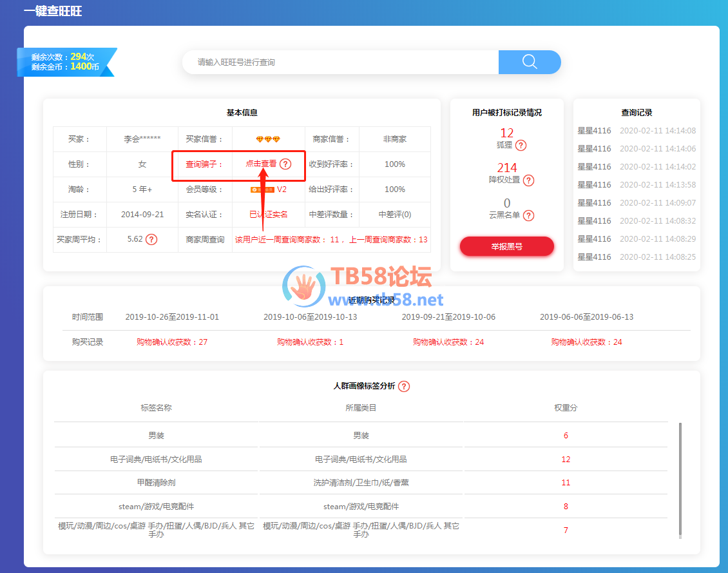
Task: Select query record dated 14:14:02
Action: [x=637, y=167]
